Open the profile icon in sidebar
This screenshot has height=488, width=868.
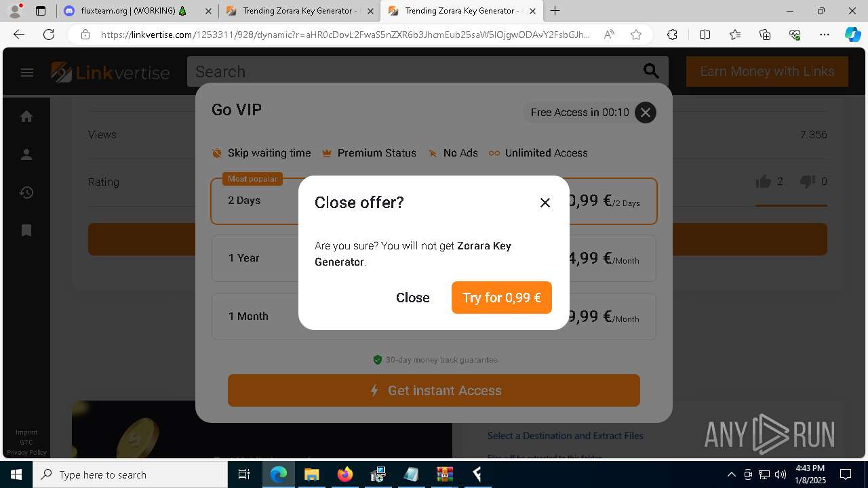pos(26,155)
